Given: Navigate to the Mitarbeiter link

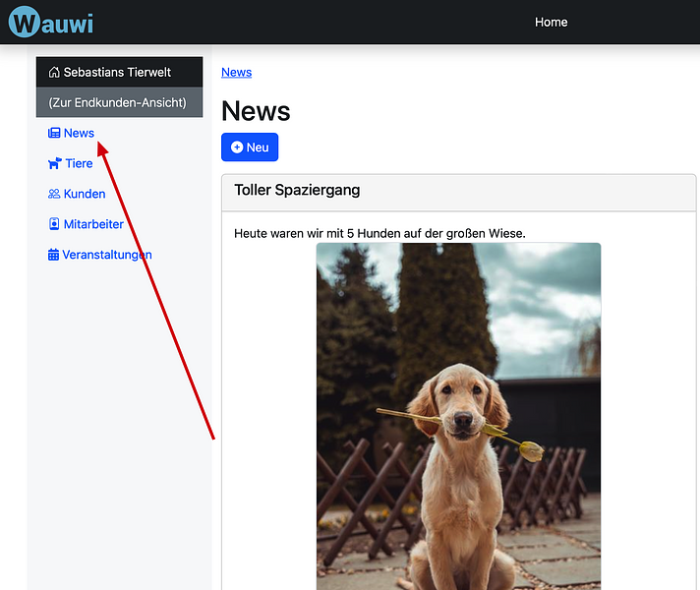Looking at the screenshot, I should 93,225.
